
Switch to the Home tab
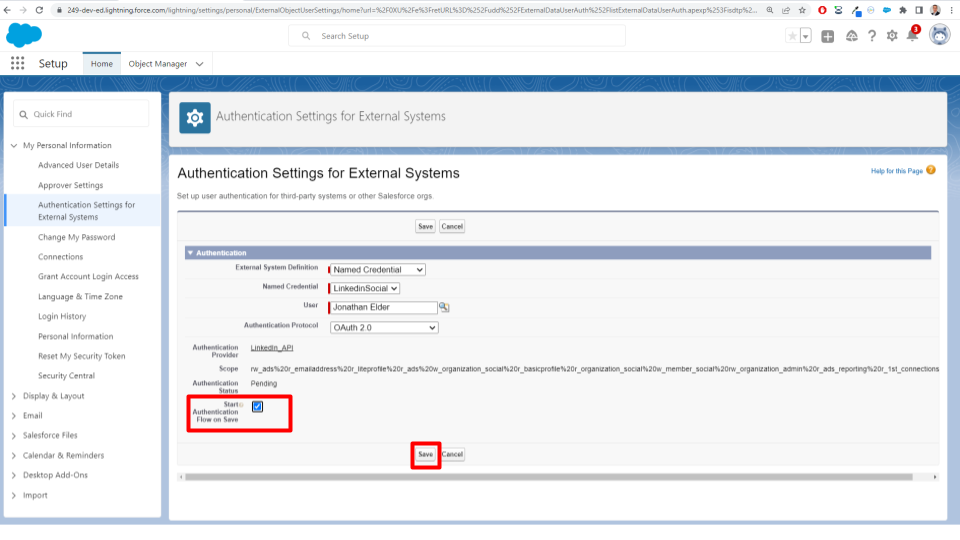(x=102, y=64)
